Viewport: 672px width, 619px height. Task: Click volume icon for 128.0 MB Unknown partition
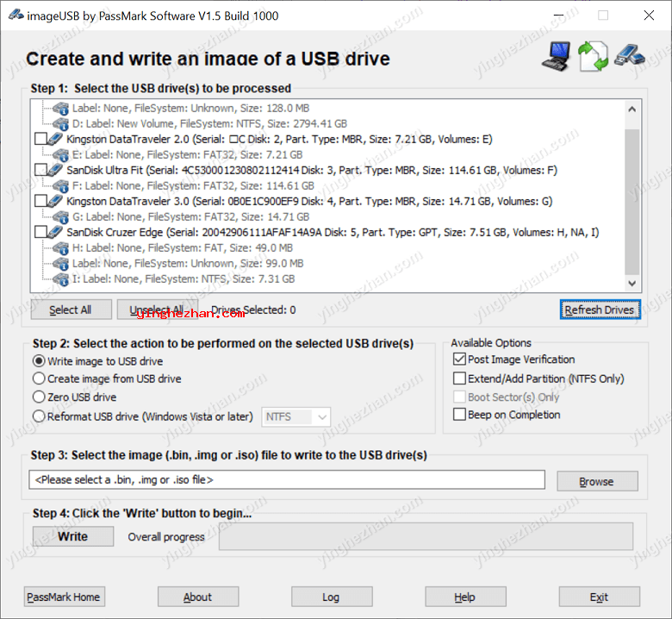pos(61,108)
